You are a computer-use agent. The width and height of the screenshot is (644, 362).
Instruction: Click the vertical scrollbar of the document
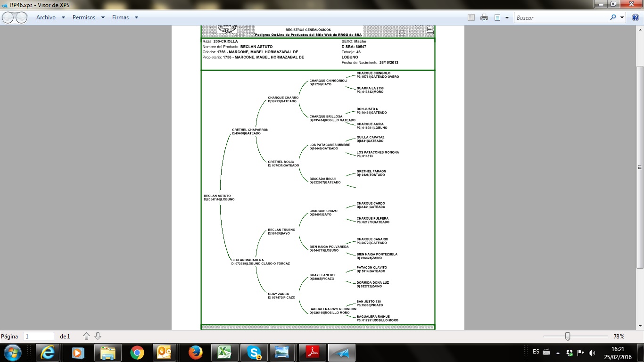click(640, 167)
